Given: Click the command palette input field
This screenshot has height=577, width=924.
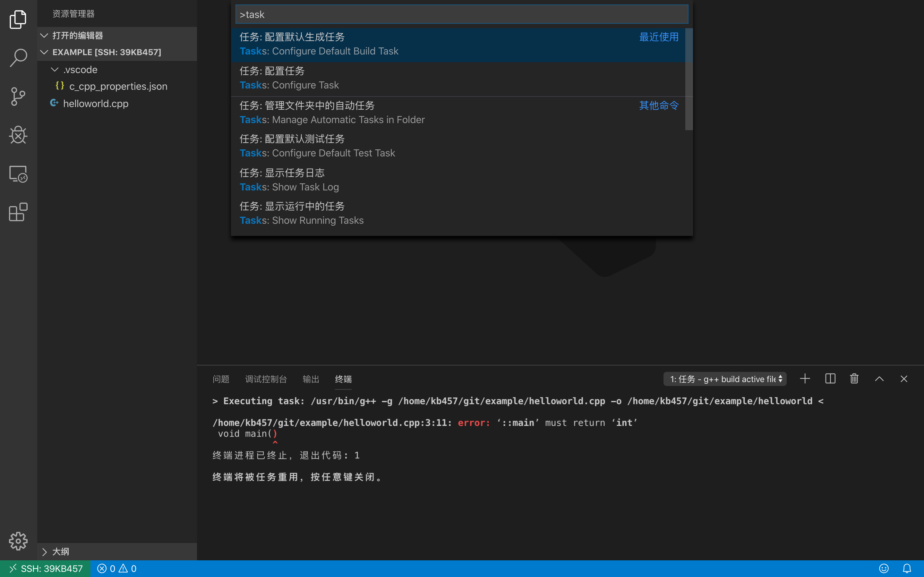Looking at the screenshot, I should point(461,14).
